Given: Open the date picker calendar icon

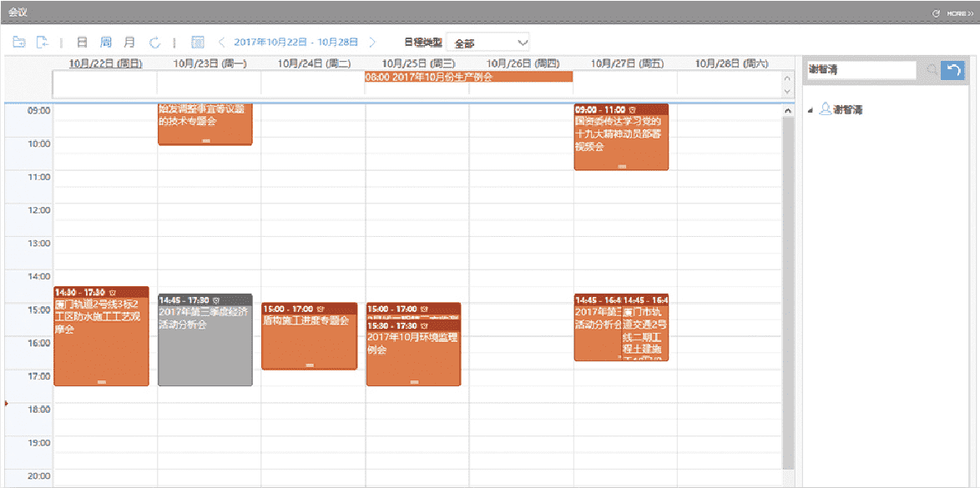Looking at the screenshot, I should click(x=198, y=42).
